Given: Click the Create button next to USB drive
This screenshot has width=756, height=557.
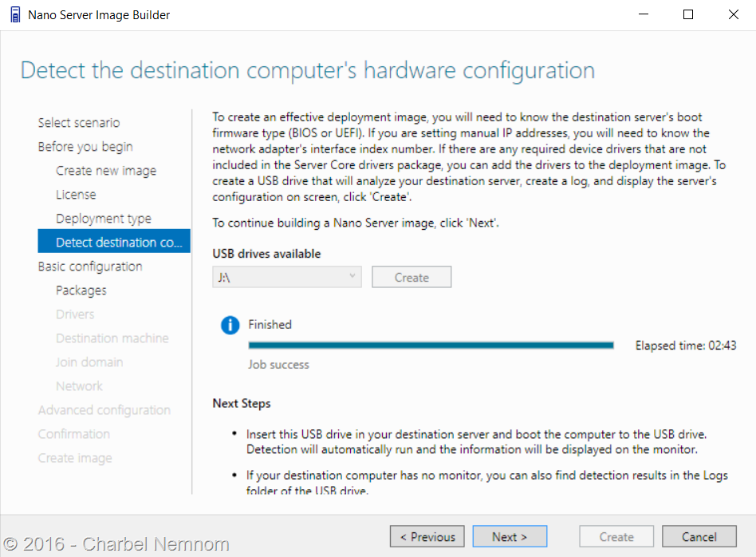Looking at the screenshot, I should tap(411, 277).
